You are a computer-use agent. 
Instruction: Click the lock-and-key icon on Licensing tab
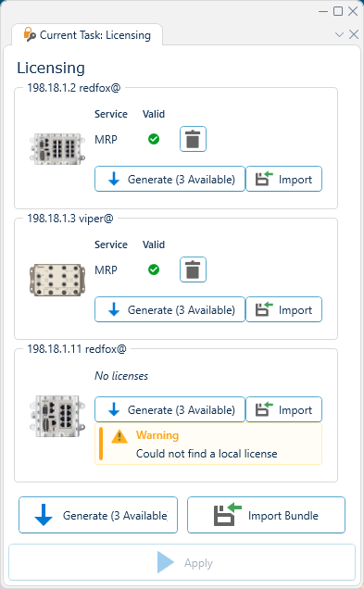tap(30, 34)
